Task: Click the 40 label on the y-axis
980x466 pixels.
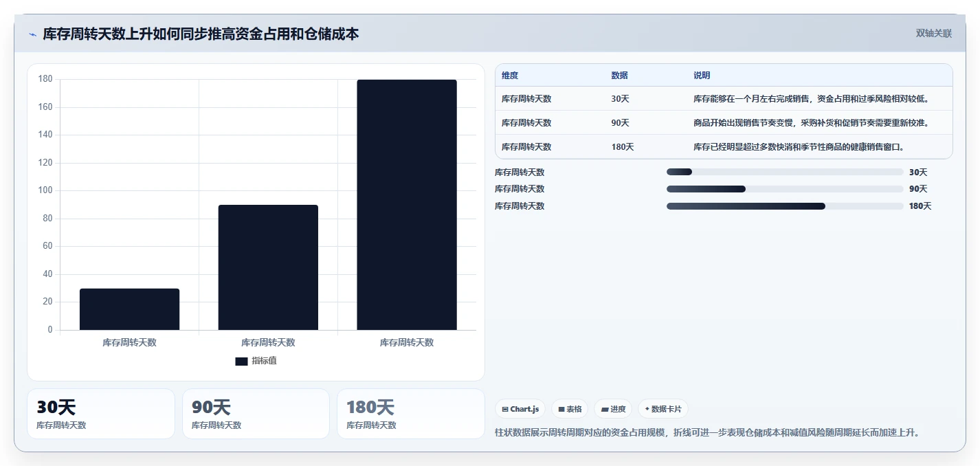Action: (x=47, y=274)
